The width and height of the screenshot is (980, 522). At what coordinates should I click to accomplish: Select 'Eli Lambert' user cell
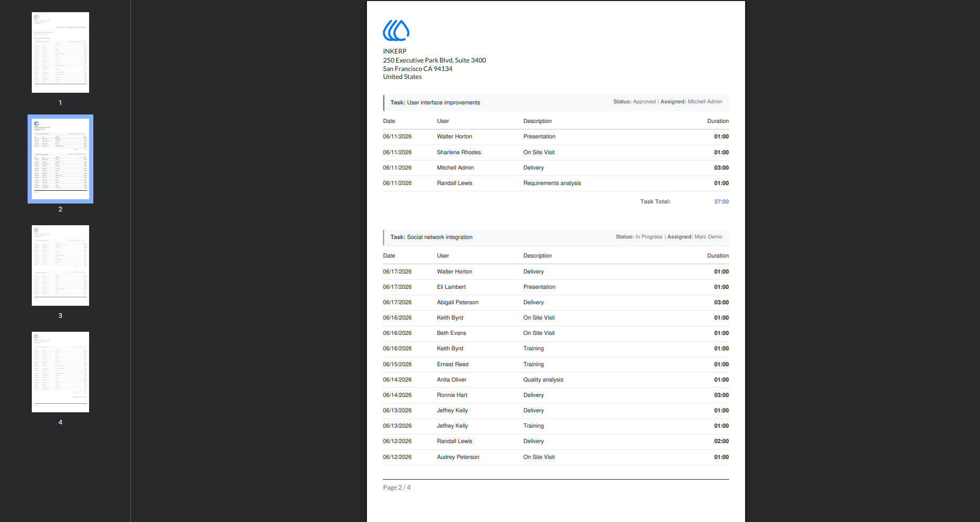pos(451,287)
